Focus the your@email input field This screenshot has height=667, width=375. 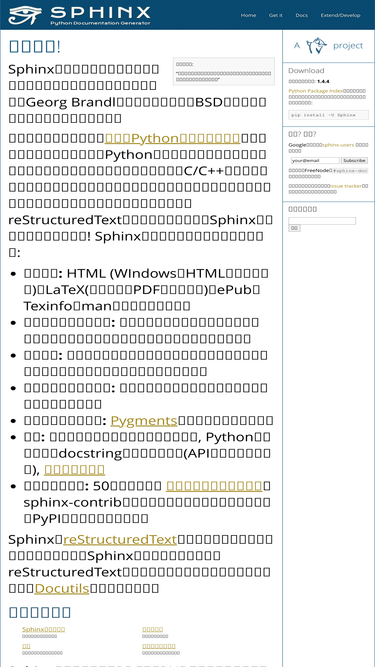(x=315, y=160)
